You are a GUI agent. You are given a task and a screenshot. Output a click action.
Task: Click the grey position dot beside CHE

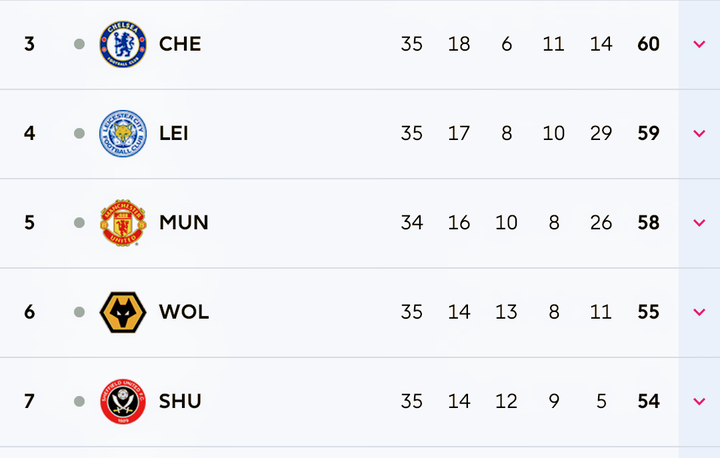[80, 44]
